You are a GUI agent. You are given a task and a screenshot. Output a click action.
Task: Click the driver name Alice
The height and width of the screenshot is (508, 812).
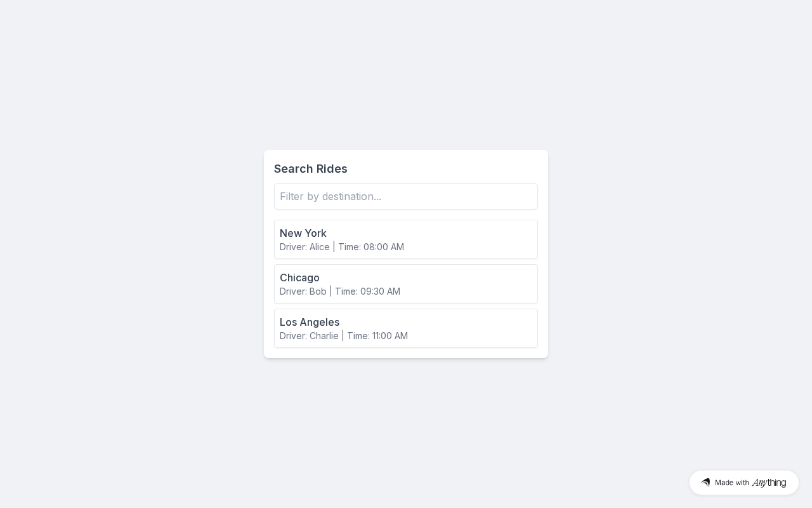click(320, 247)
